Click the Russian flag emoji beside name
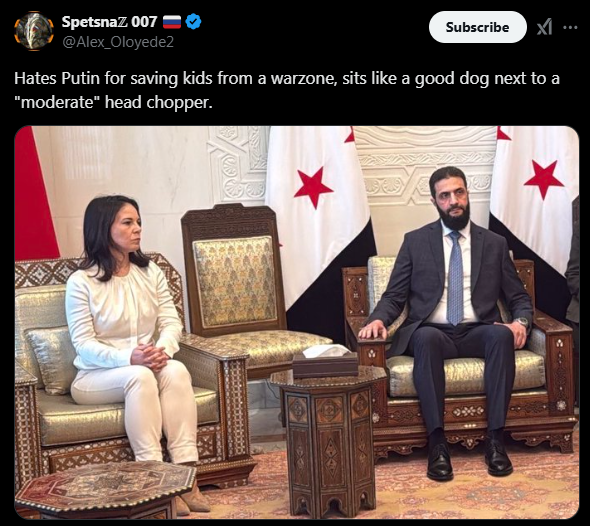 (x=172, y=22)
